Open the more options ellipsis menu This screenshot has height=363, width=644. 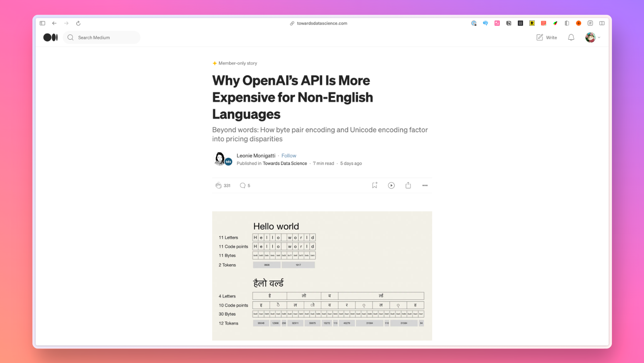point(425,185)
